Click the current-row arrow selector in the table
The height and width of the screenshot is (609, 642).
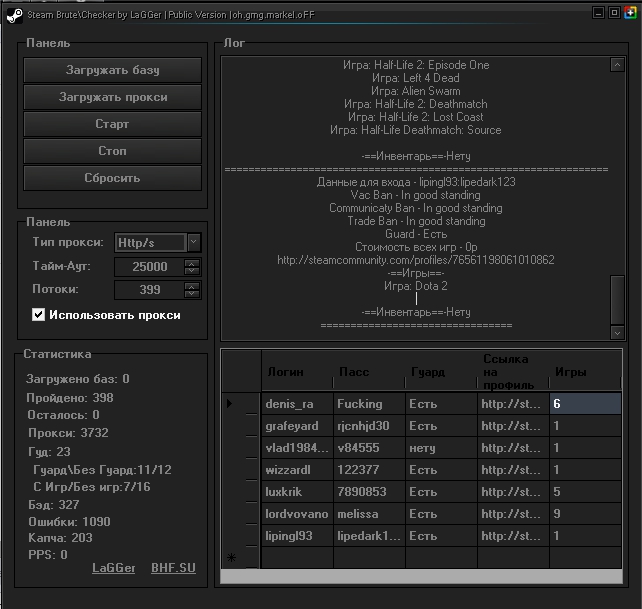(x=241, y=404)
